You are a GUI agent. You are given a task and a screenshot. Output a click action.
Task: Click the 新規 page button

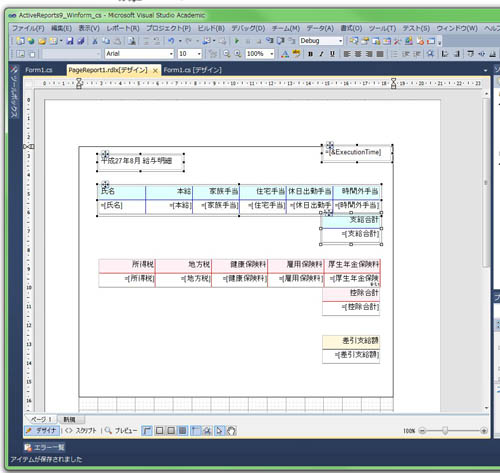(70, 419)
